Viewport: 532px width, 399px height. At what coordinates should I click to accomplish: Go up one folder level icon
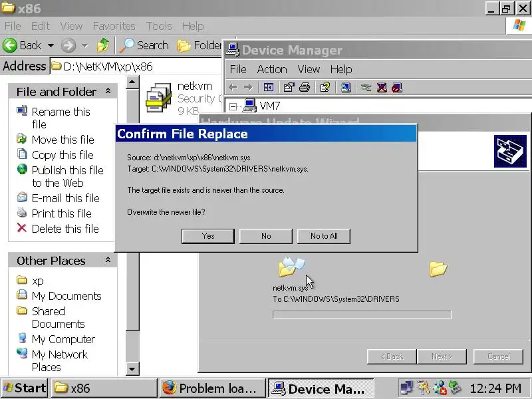[103, 45]
